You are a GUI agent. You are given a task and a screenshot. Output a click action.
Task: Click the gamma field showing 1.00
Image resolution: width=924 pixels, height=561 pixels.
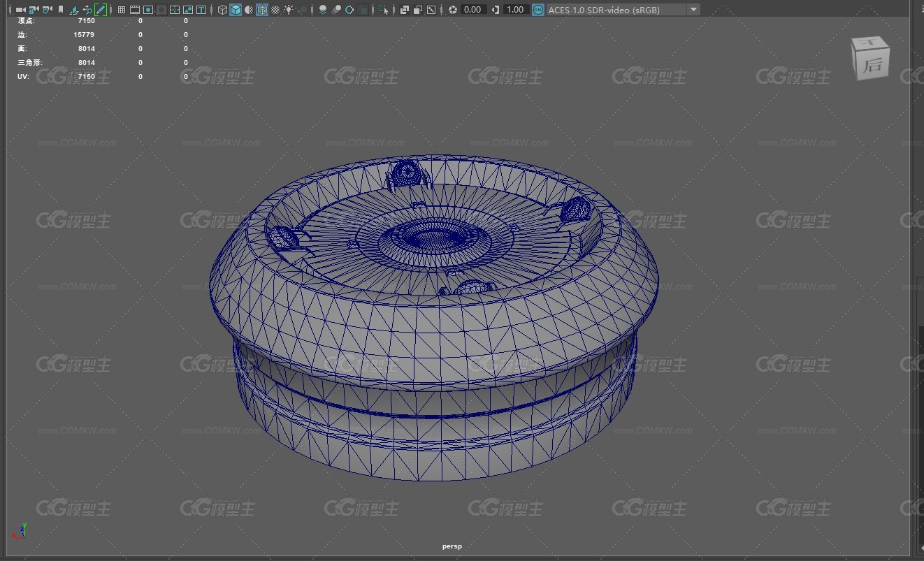(x=516, y=10)
